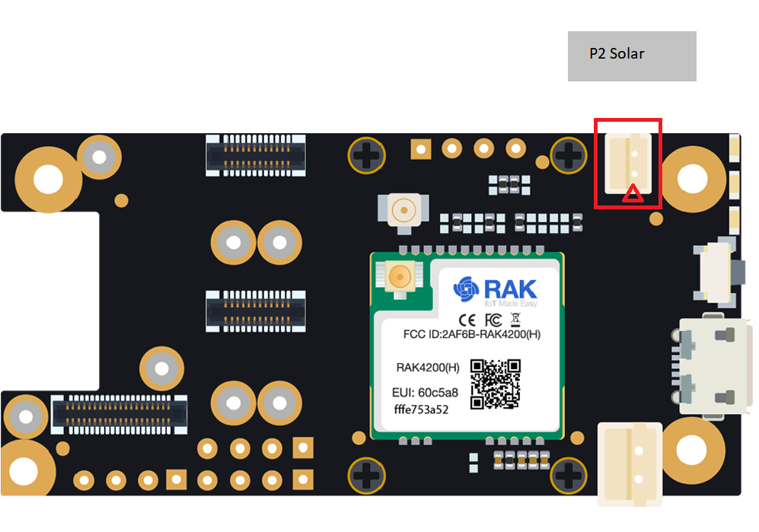Click the QR code on the RAK4200 module
Screen dimensions: 759x532
tap(495, 384)
